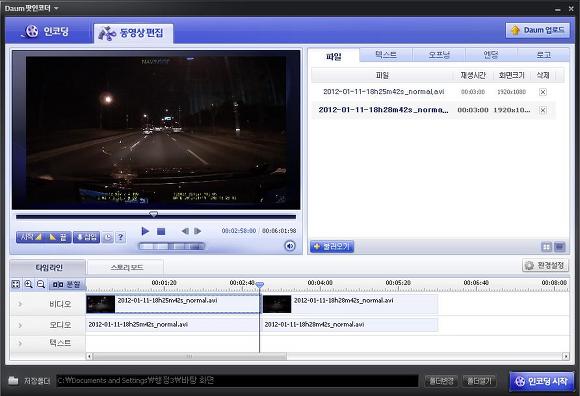This screenshot has width=580, height=396.
Task: Delete first file 18h25m42s from list
Action: pos(543,92)
